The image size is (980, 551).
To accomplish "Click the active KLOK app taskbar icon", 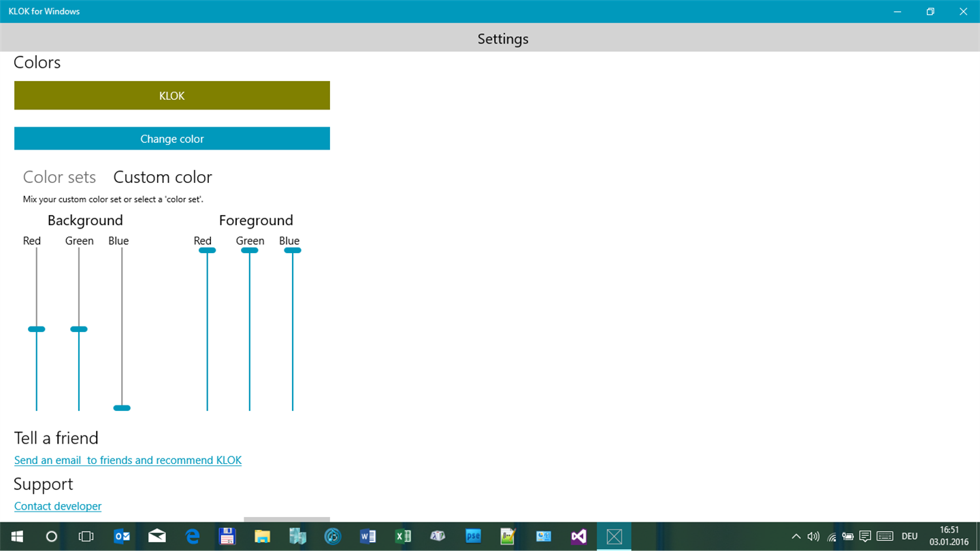I will click(x=614, y=537).
